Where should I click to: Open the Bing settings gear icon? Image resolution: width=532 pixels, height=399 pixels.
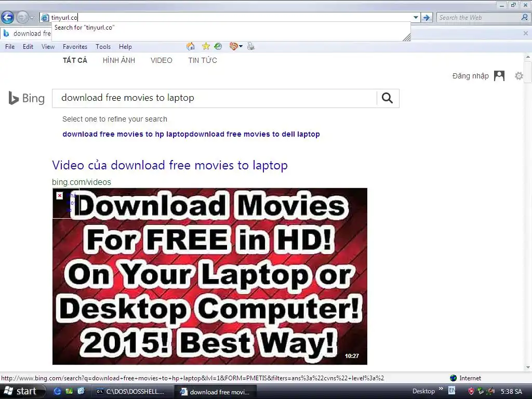(x=519, y=76)
